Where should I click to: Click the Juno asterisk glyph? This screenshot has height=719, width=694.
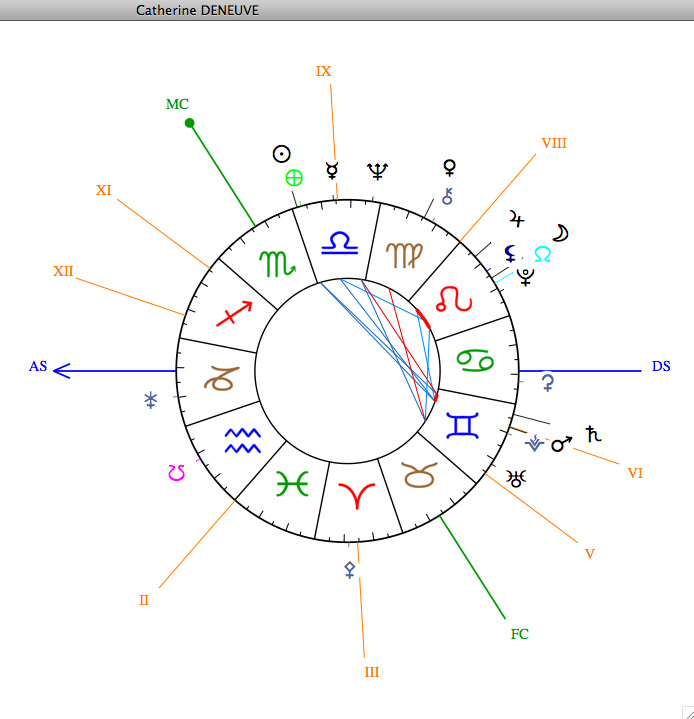pos(150,400)
